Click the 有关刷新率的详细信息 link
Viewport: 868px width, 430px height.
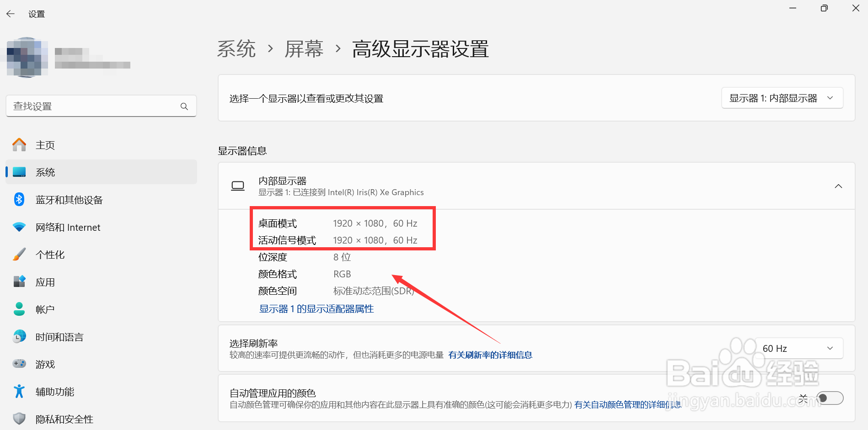(490, 355)
